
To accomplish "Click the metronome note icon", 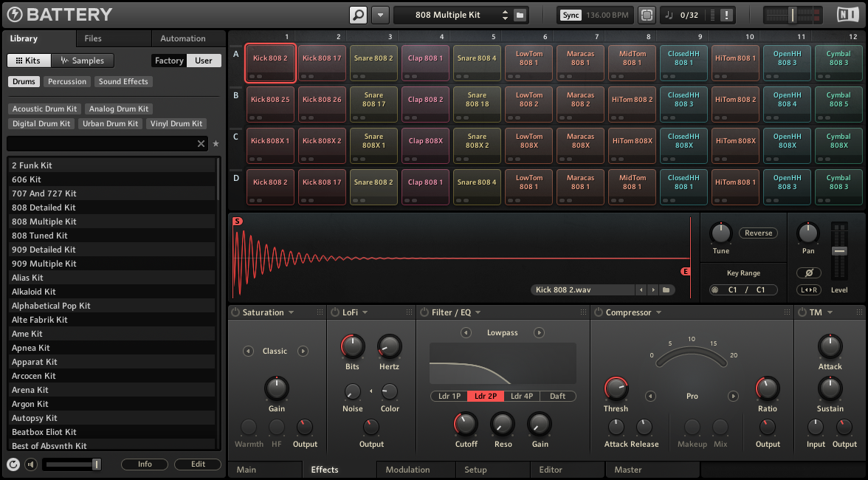I will [669, 15].
